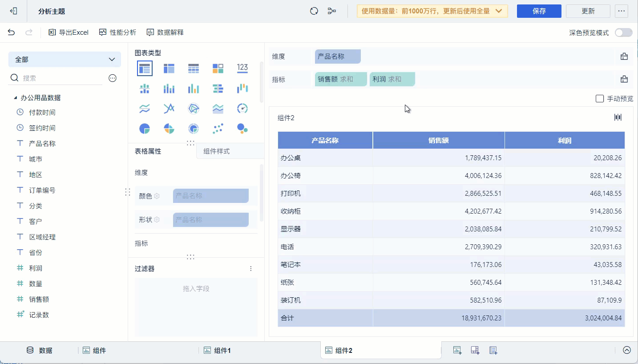Select the 123 number chart type
638x364 pixels.
[x=242, y=68]
